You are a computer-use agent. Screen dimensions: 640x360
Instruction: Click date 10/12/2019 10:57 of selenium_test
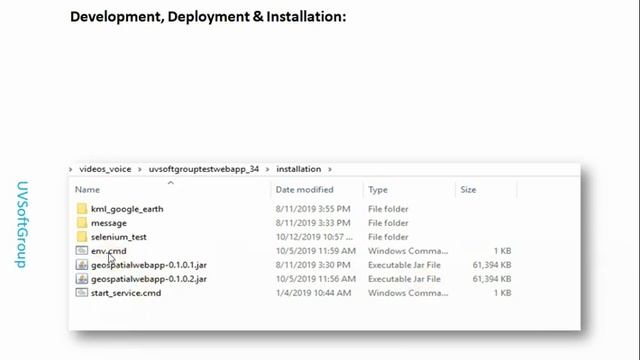(314, 237)
